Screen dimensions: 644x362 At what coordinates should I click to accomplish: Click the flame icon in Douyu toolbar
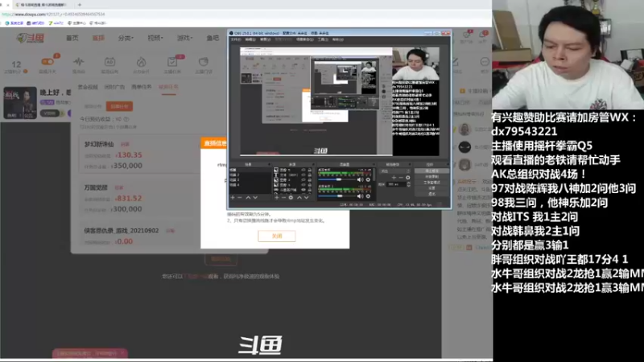pos(141,62)
